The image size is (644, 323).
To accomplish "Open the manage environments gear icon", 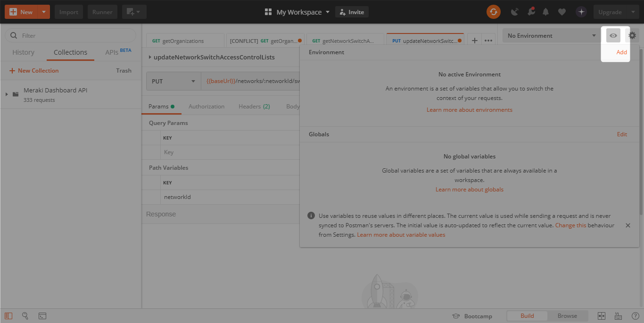I will [632, 35].
